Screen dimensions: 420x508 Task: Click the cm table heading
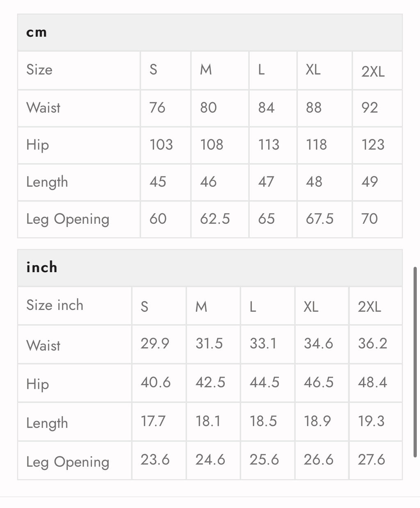coord(37,32)
